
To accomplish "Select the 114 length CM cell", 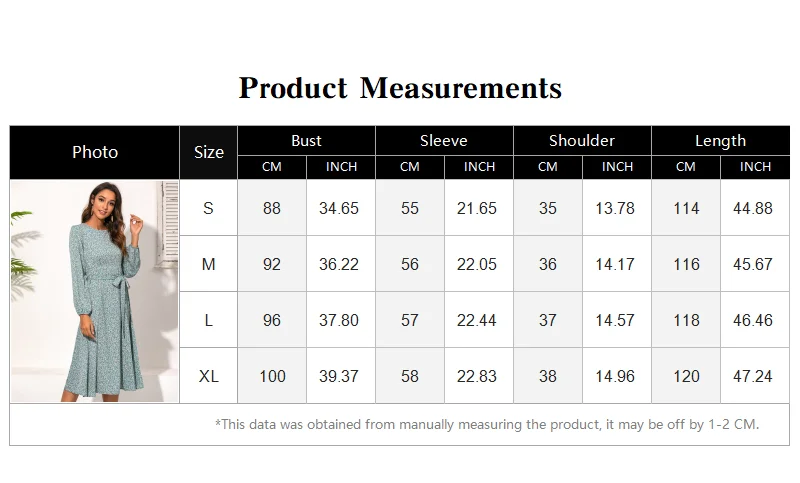I will 686,208.
